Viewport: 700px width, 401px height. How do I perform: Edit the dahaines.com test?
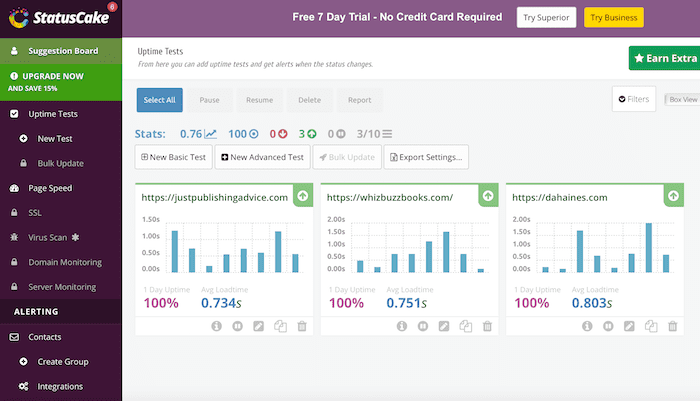[629, 326]
